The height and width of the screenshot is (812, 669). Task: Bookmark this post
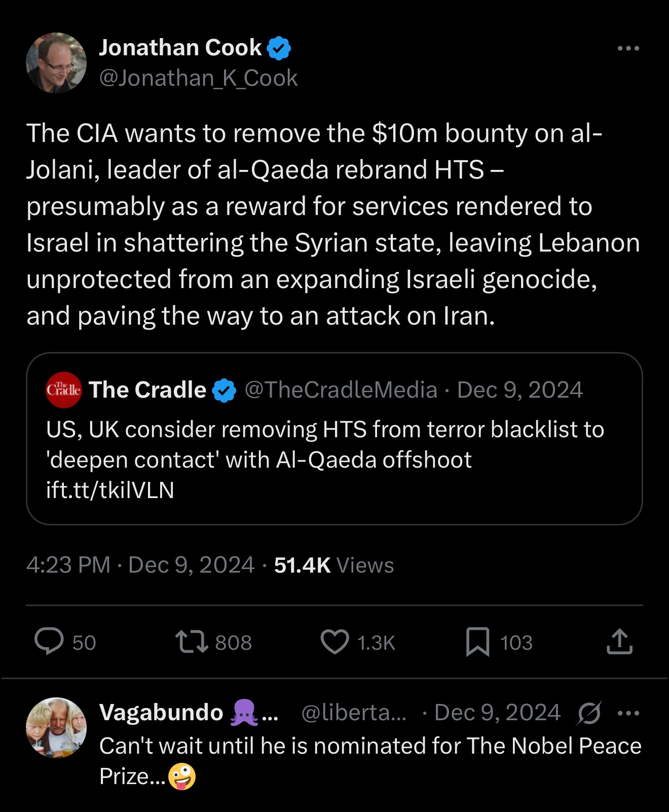477,642
